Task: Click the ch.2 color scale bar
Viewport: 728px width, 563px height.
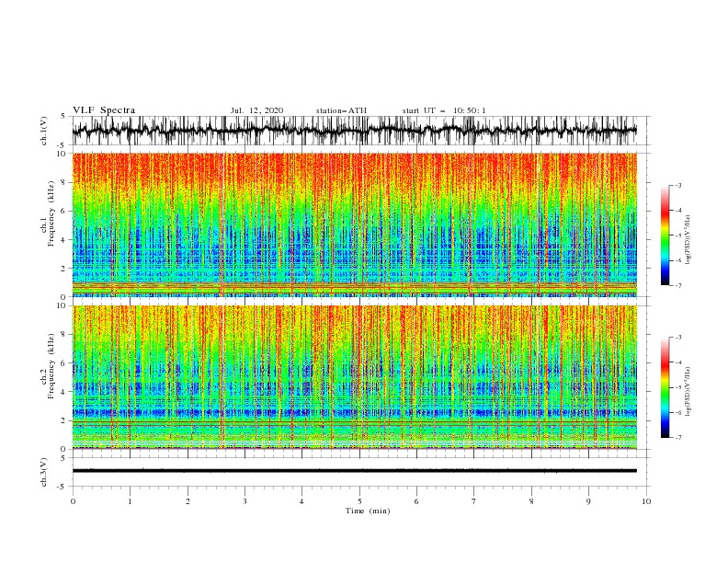Action: [665, 387]
